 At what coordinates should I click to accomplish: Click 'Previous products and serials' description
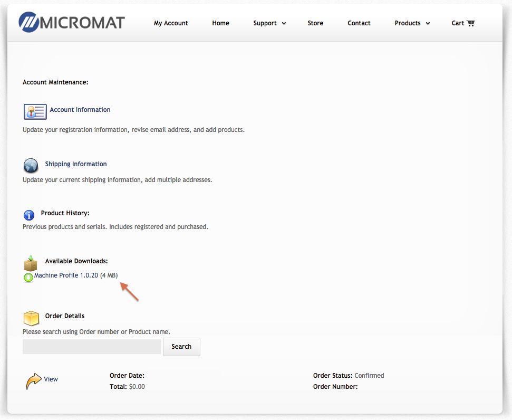tap(115, 227)
